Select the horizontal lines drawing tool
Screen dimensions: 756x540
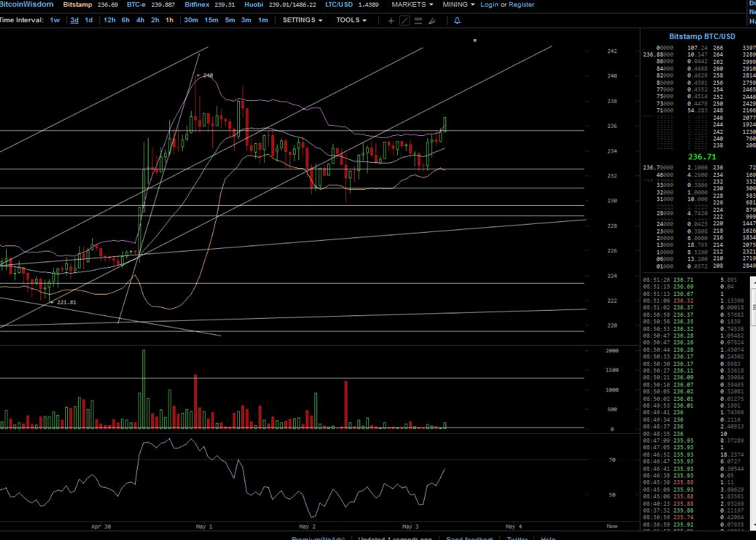click(419, 21)
